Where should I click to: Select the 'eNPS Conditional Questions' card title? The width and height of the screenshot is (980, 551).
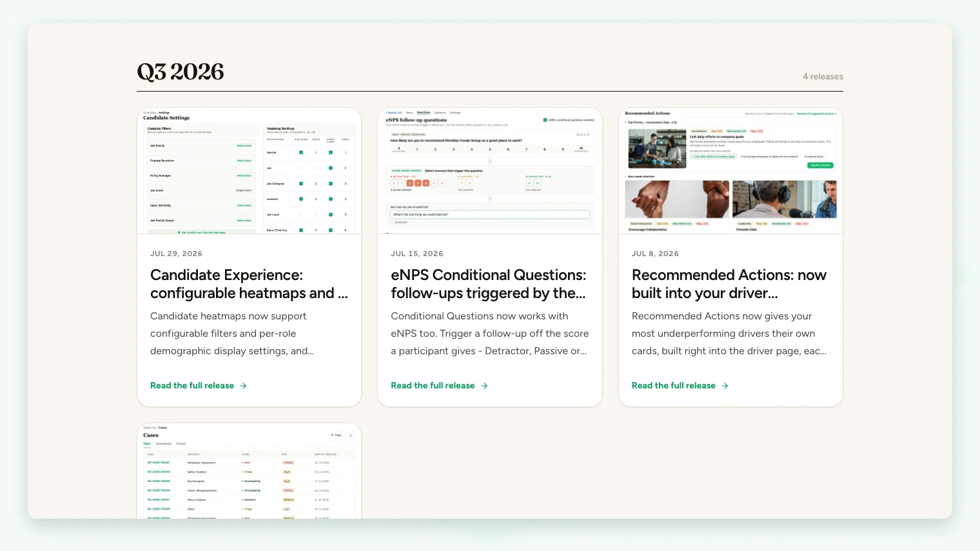(489, 284)
